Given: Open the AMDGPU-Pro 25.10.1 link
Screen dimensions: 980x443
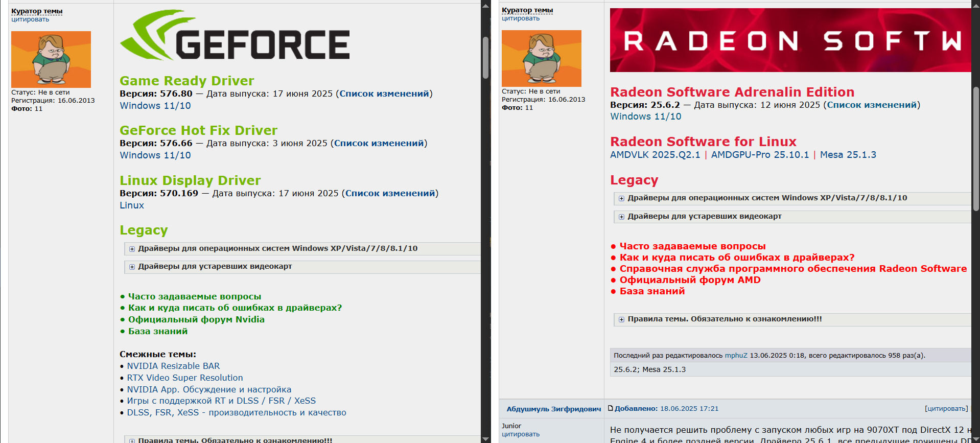Looking at the screenshot, I should point(760,155).
